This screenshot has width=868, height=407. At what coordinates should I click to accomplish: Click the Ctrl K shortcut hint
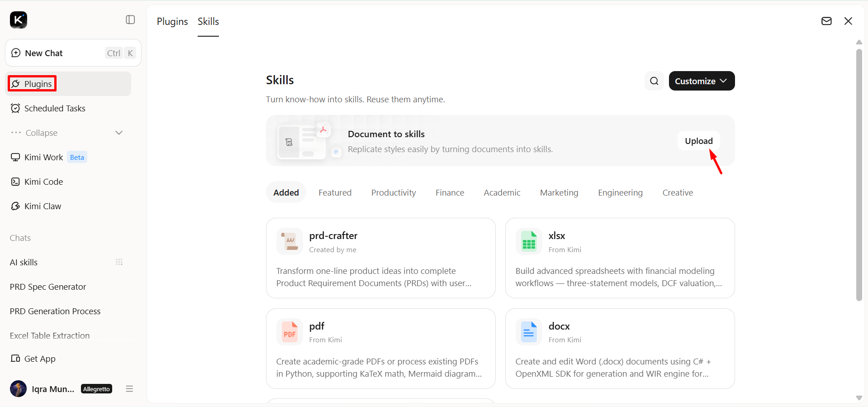(120, 53)
